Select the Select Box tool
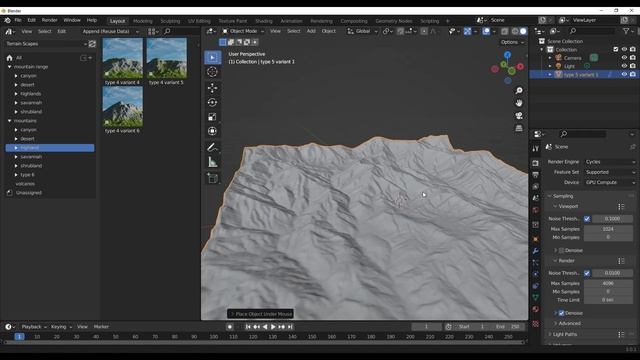Image resolution: width=640 pixels, height=360 pixels. click(x=212, y=58)
